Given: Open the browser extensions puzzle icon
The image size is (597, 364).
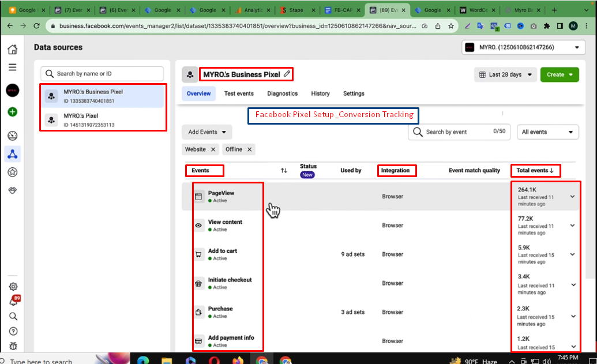Looking at the screenshot, I should pos(547,26).
